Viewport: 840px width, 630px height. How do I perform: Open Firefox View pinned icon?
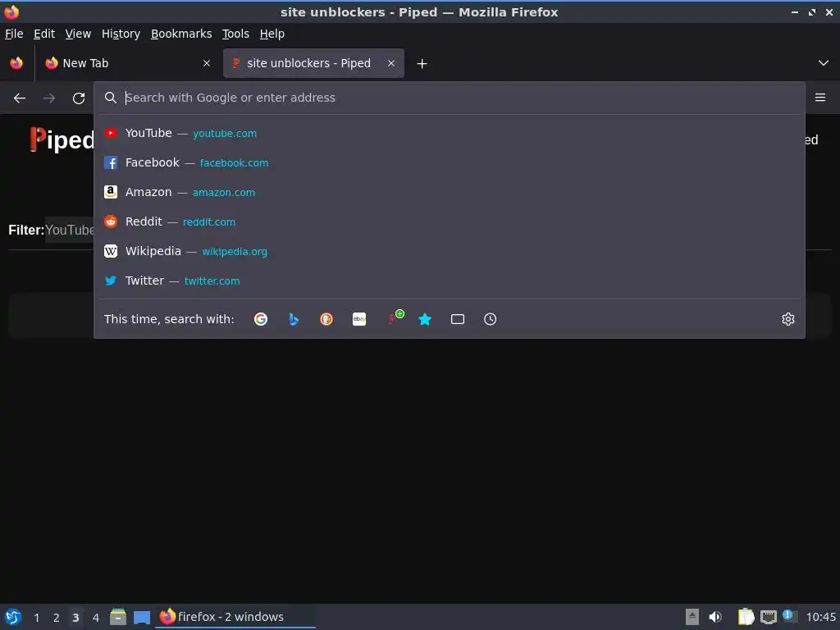[x=16, y=63]
